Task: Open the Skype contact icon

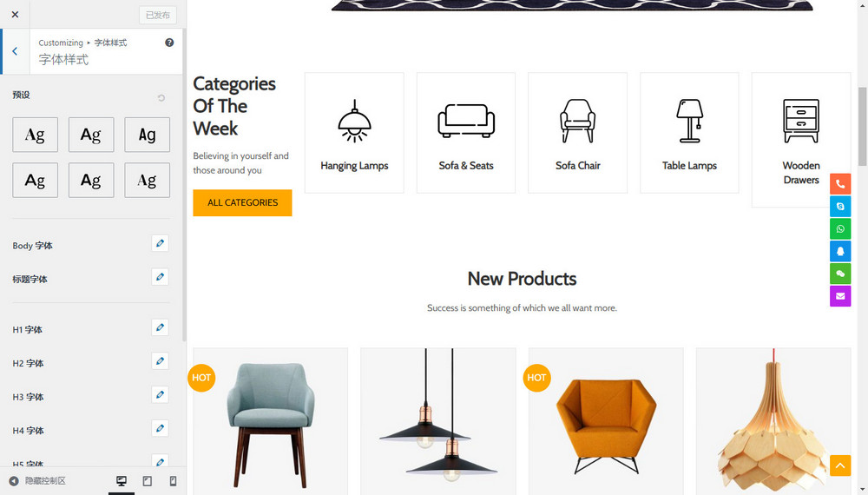Action: click(x=839, y=206)
